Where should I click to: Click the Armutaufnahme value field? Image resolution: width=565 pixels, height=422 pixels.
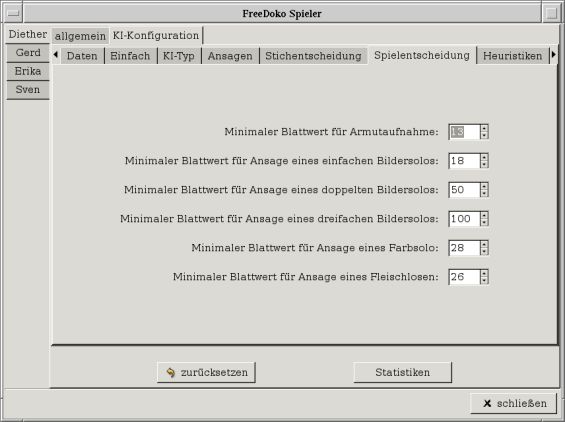(464, 132)
